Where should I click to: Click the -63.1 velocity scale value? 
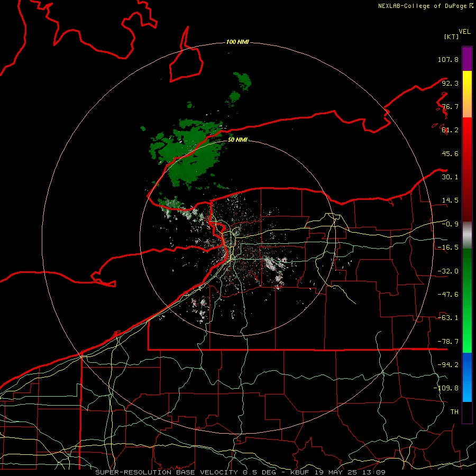[x=448, y=318]
